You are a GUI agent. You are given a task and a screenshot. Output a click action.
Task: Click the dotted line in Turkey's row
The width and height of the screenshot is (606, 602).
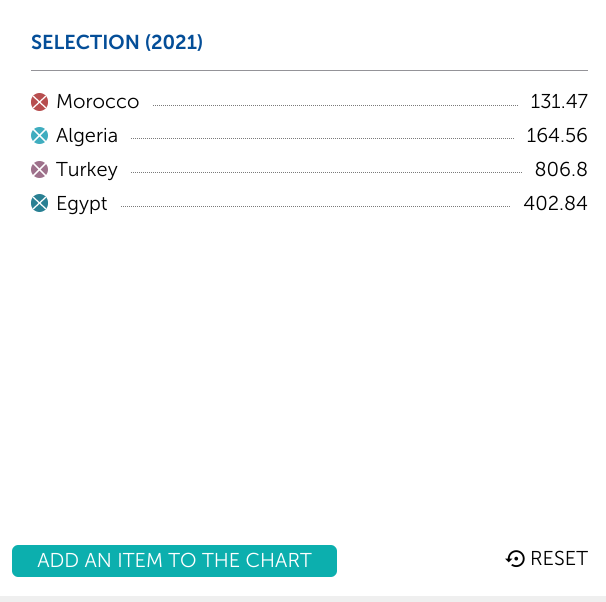pyautogui.click(x=327, y=172)
